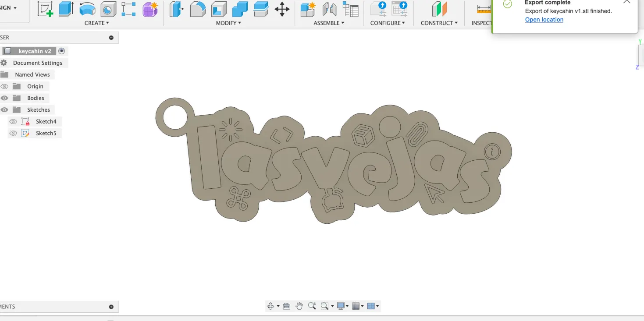Select Sketch5 in the browser tree
This screenshot has width=644, height=321.
click(46, 133)
